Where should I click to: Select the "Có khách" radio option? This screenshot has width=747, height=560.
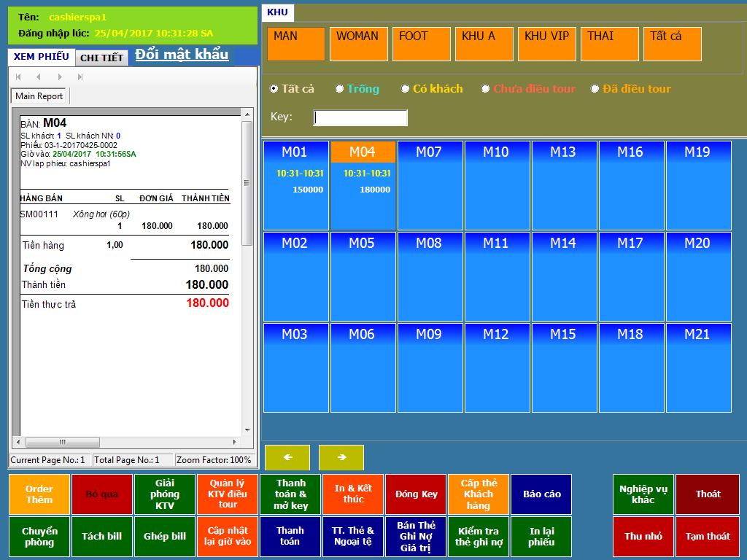pyautogui.click(x=406, y=89)
